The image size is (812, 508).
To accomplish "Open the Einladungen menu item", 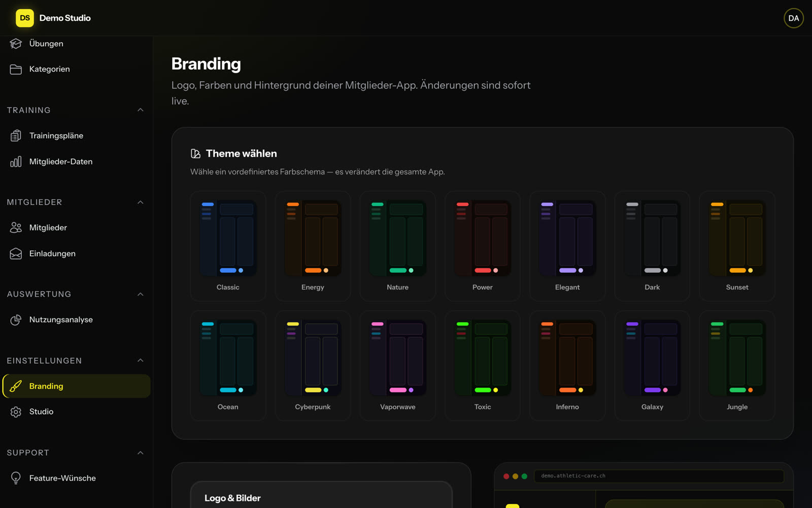I will coord(76,253).
